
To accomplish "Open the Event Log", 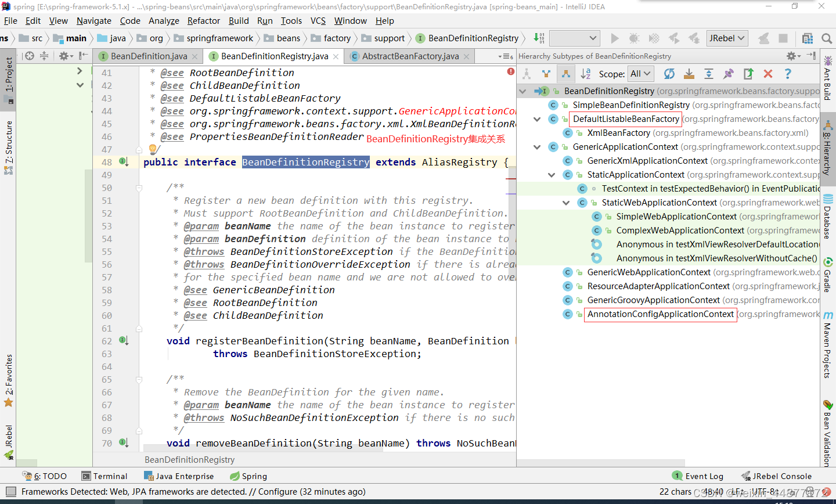I will pos(698,476).
